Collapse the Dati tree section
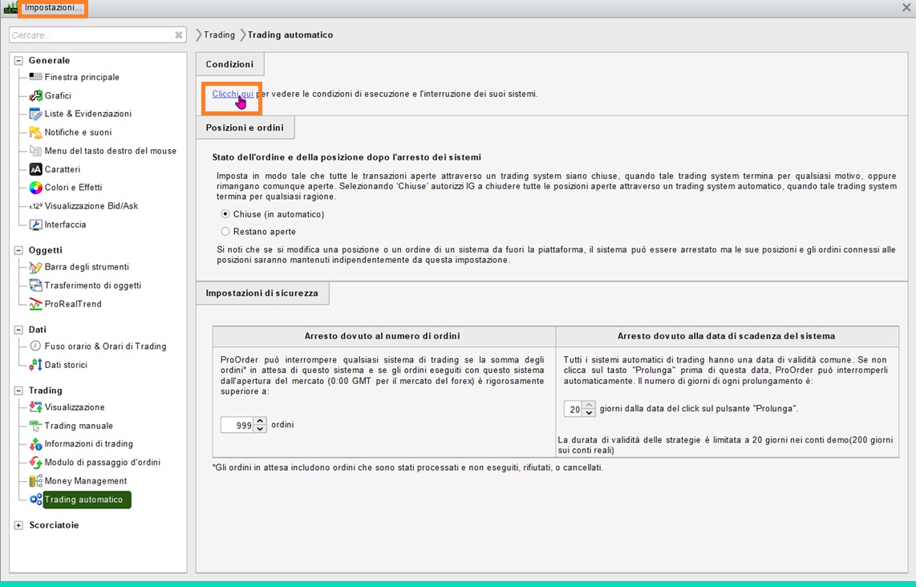The image size is (924, 587). [x=19, y=330]
